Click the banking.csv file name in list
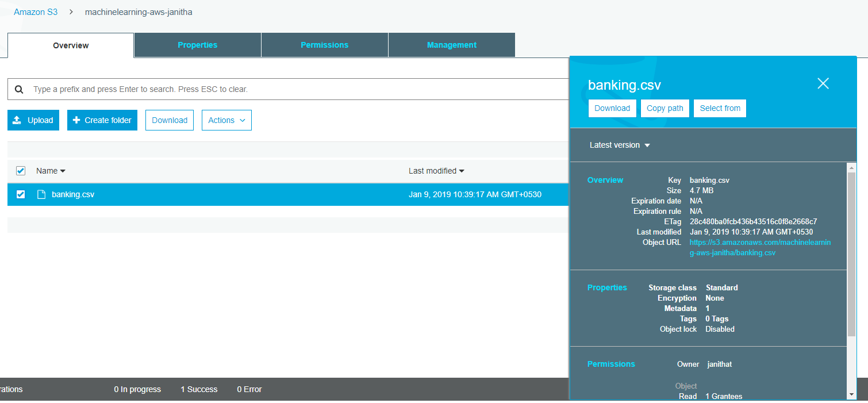This screenshot has height=403, width=868. [73, 194]
